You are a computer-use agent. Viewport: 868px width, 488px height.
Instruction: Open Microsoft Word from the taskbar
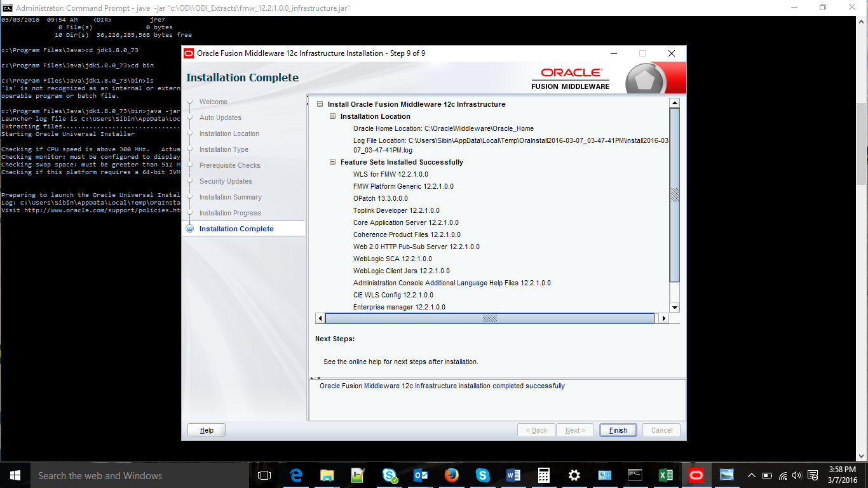pos(513,475)
